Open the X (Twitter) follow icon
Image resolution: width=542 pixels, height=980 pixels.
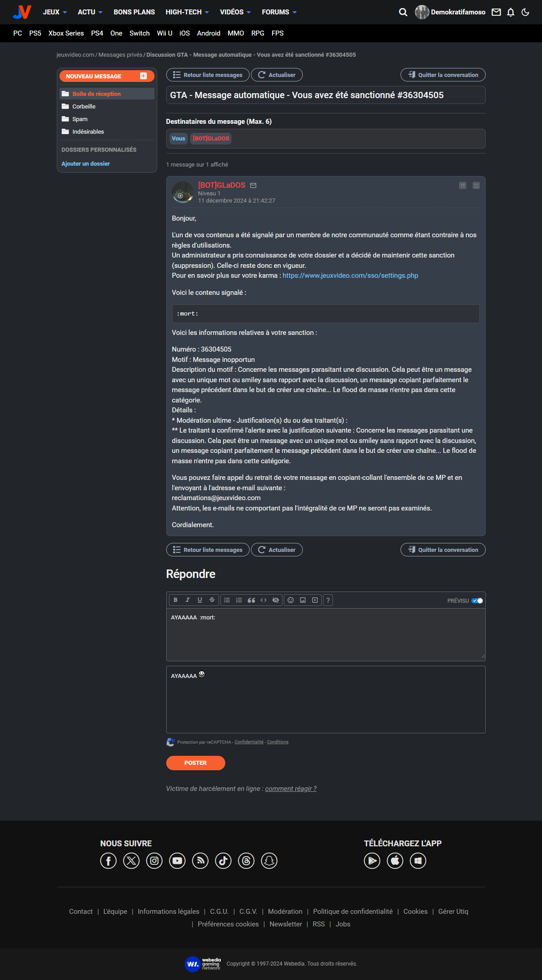(x=131, y=861)
